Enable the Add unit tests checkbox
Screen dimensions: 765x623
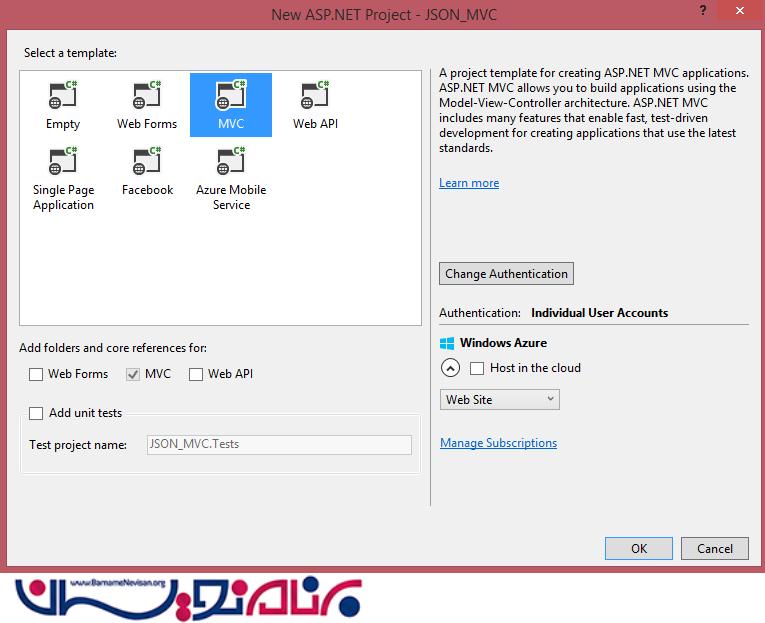coord(37,413)
